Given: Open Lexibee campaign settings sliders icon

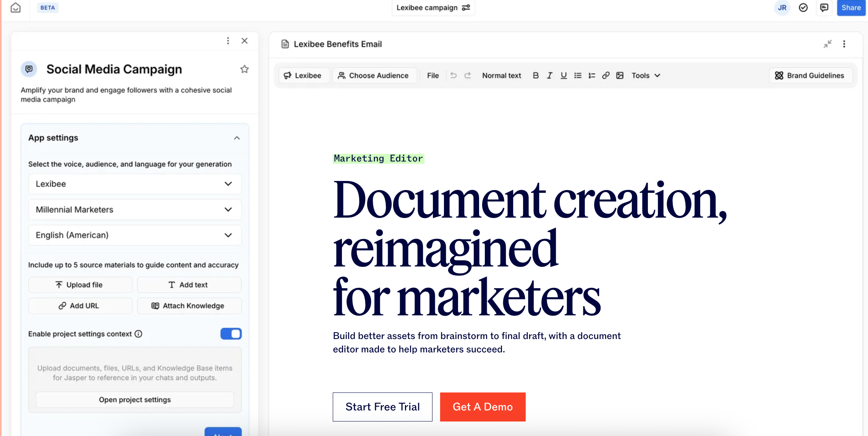Looking at the screenshot, I should coord(466,8).
